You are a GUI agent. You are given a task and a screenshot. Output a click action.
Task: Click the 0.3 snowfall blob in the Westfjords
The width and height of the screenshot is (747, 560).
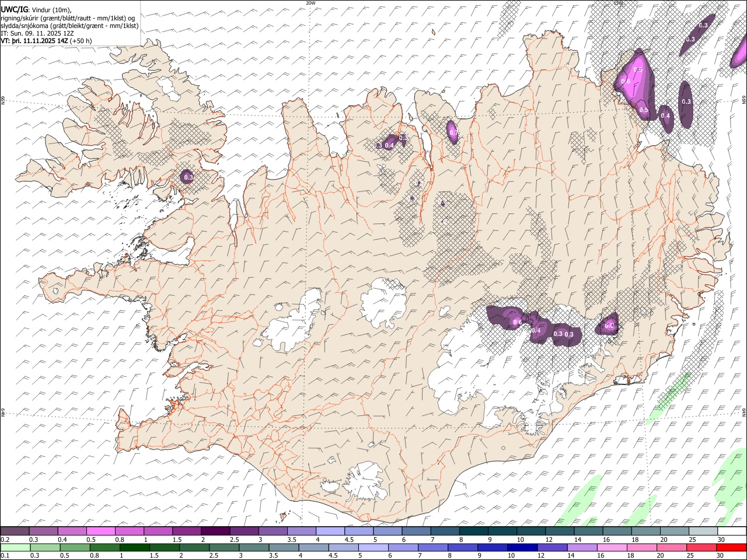pos(188,176)
